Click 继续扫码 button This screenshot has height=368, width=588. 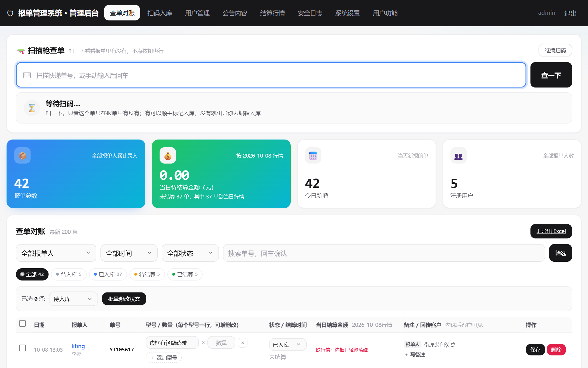click(x=555, y=50)
